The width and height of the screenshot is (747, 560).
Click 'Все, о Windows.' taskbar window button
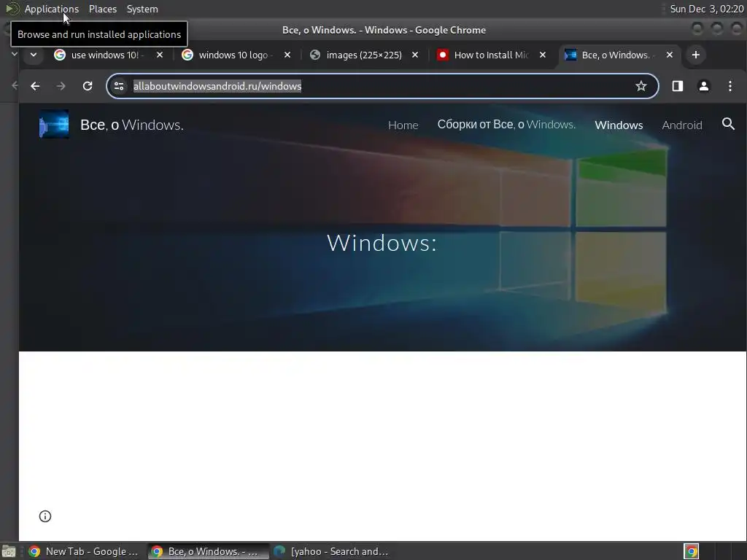tap(208, 551)
